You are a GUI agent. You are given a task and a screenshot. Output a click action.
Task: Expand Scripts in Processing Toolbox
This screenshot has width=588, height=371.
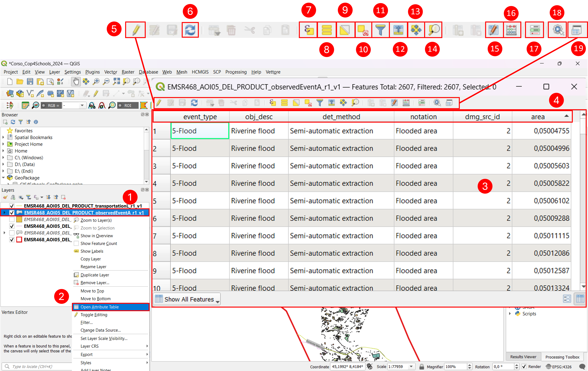(x=510, y=314)
